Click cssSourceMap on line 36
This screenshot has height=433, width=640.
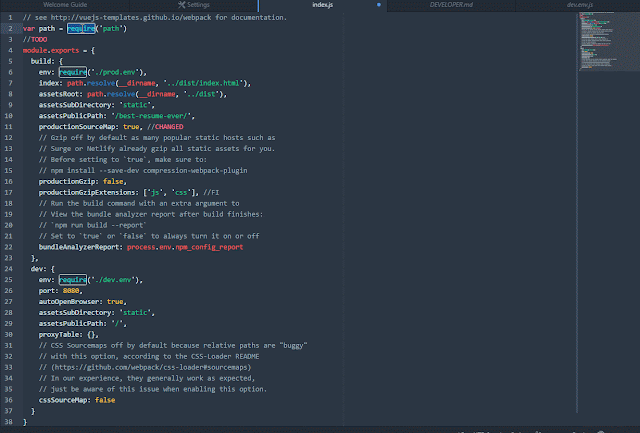pos(63,400)
